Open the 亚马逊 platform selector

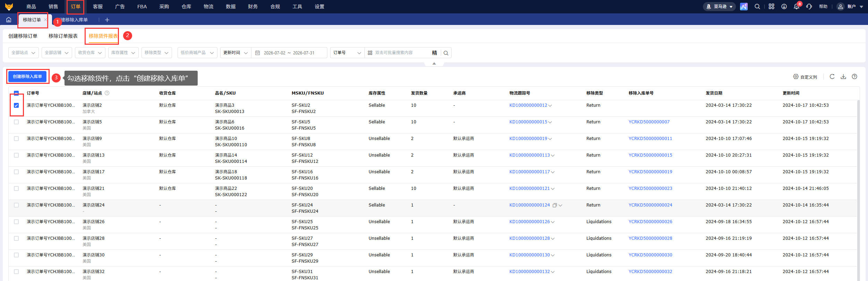coord(720,7)
